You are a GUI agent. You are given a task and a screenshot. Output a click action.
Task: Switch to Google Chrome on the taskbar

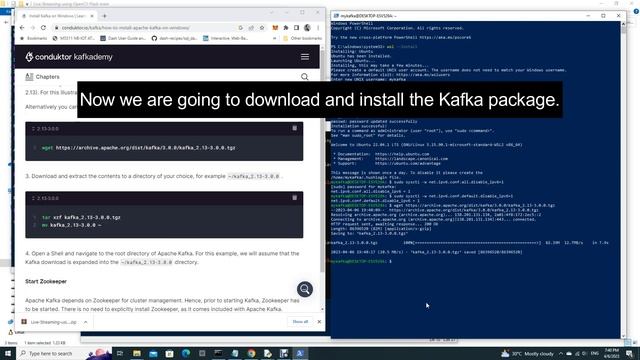[x=251, y=353]
